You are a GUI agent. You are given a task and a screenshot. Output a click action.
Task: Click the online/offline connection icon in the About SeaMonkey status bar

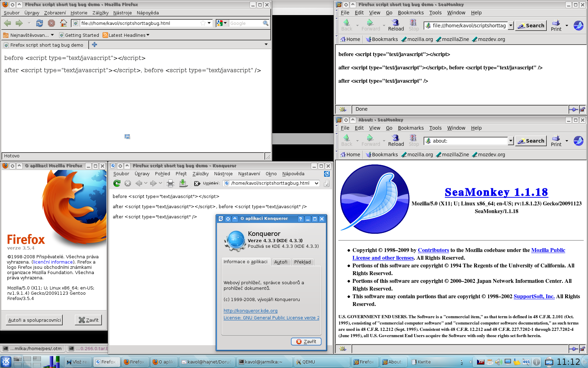pyautogui.click(x=573, y=349)
